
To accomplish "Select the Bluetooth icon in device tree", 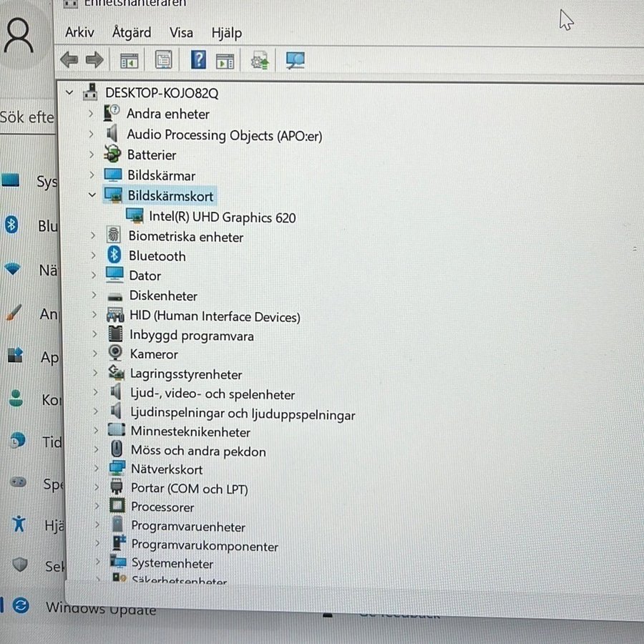I will tap(114, 255).
